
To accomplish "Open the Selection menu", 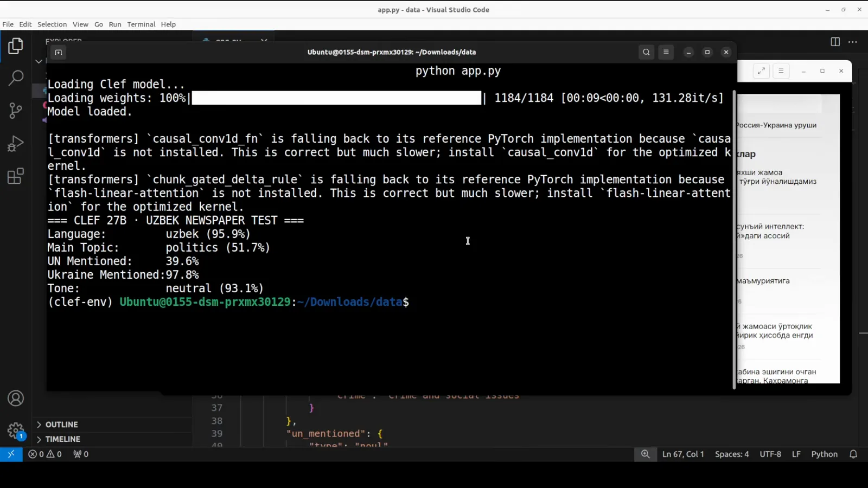I will [52, 24].
